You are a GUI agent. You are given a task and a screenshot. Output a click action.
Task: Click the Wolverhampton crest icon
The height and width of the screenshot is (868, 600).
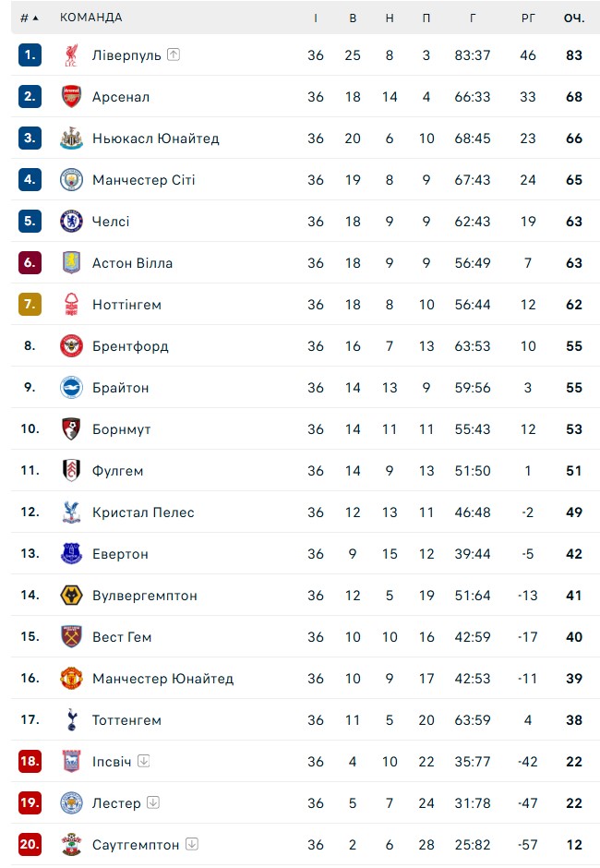[71, 596]
